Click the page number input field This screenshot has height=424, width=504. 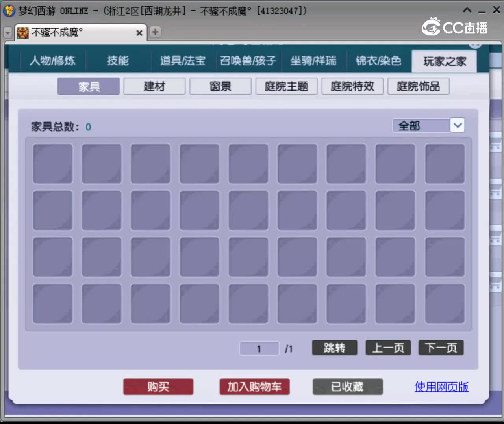[x=259, y=348]
